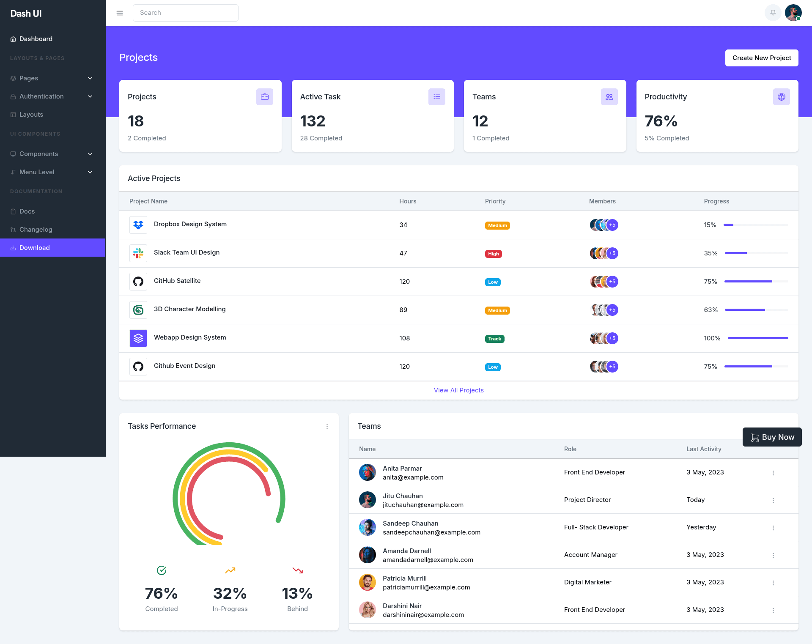This screenshot has width=812, height=644.
Task: Focus the Search input field
Action: [186, 13]
